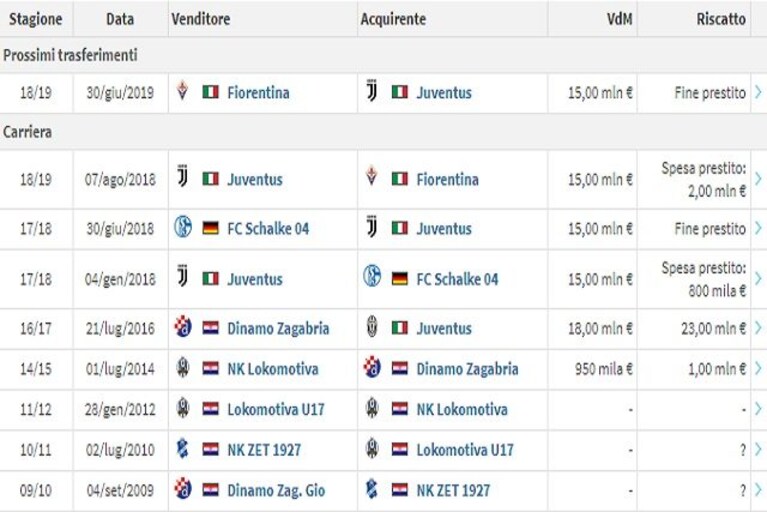Click Fiorentina crest in the 30/giu/2019 row

[182, 91]
